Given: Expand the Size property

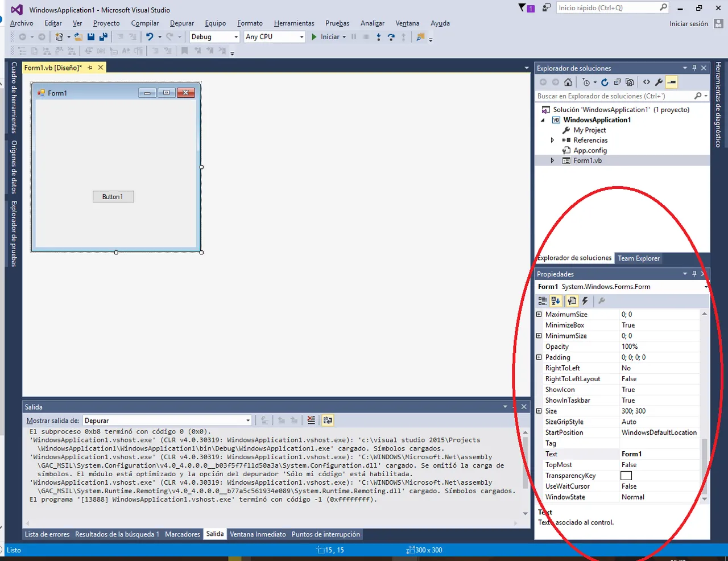Looking at the screenshot, I should click(539, 411).
